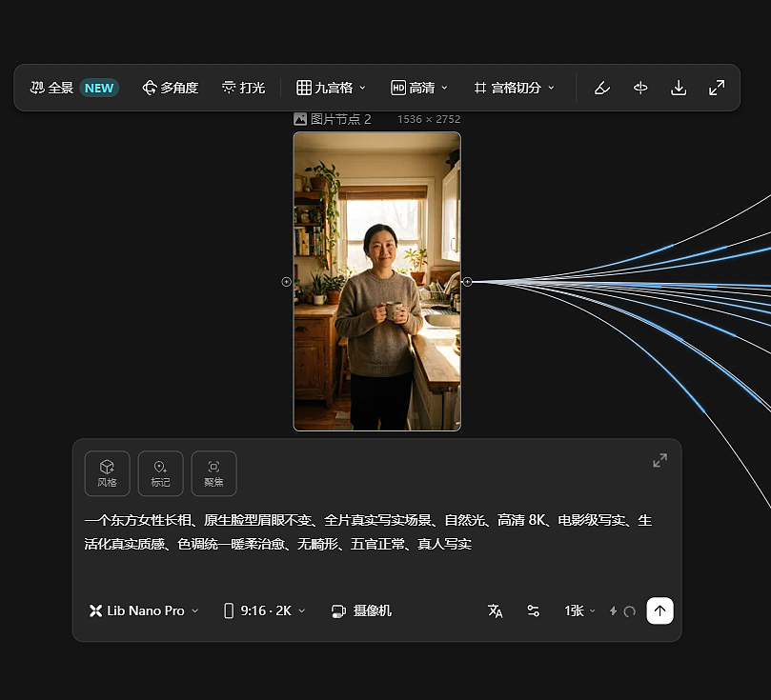
Task: Download the image via download icon
Action: pos(679,88)
